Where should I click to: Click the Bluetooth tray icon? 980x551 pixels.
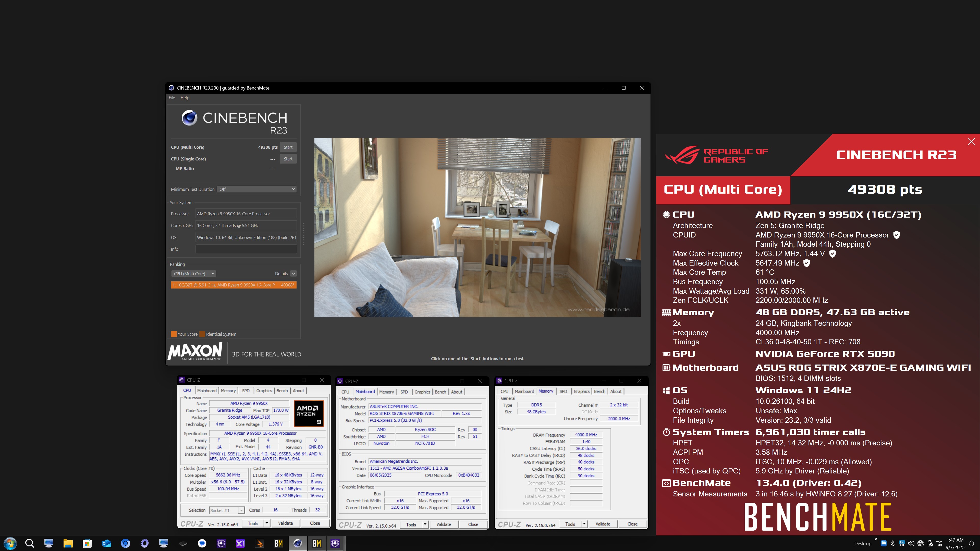coord(892,543)
